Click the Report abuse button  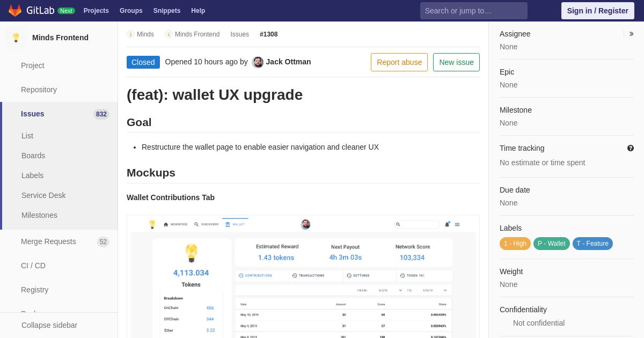pyautogui.click(x=399, y=62)
